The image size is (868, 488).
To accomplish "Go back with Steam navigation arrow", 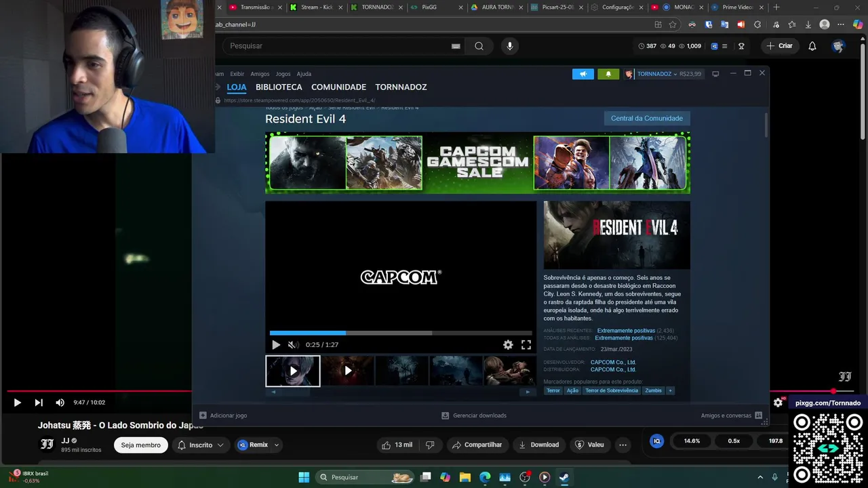I will [x=218, y=87].
